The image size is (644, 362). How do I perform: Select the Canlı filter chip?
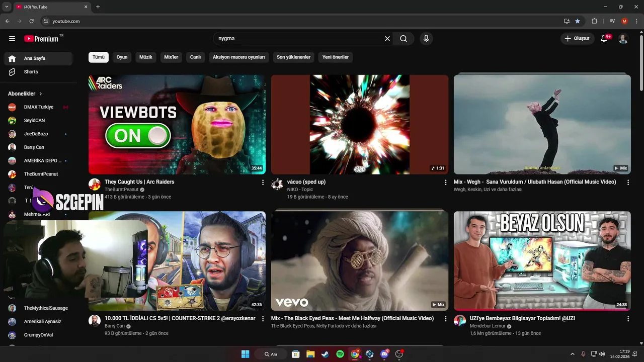tap(195, 57)
